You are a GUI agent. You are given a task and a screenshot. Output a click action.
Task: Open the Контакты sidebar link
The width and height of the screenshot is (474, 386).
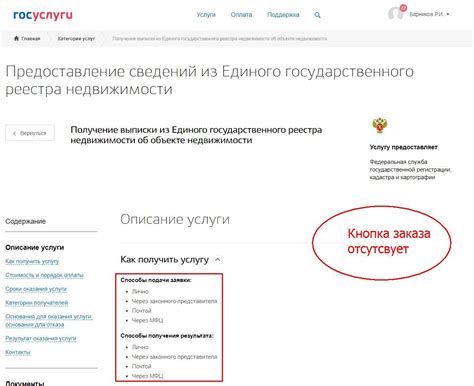click(x=18, y=352)
